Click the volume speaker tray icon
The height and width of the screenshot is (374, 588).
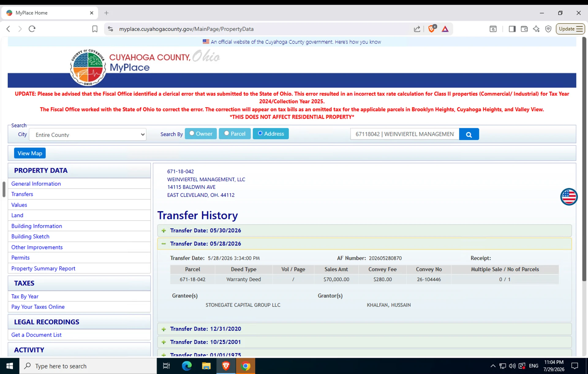[512, 366]
